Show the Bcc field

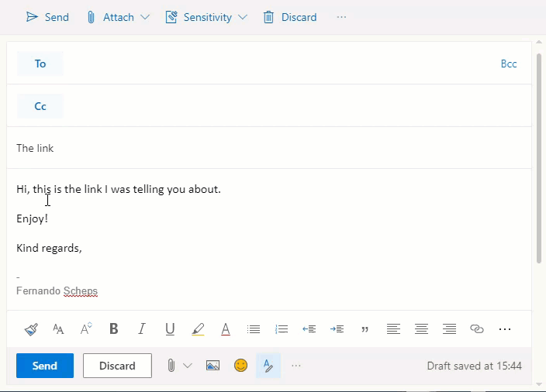click(x=508, y=64)
